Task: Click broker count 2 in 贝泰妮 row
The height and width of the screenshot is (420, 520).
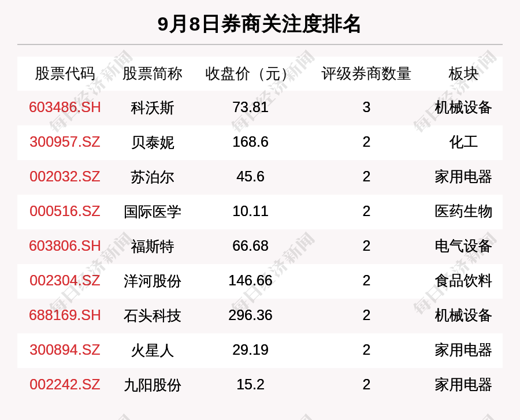Action: click(x=366, y=142)
